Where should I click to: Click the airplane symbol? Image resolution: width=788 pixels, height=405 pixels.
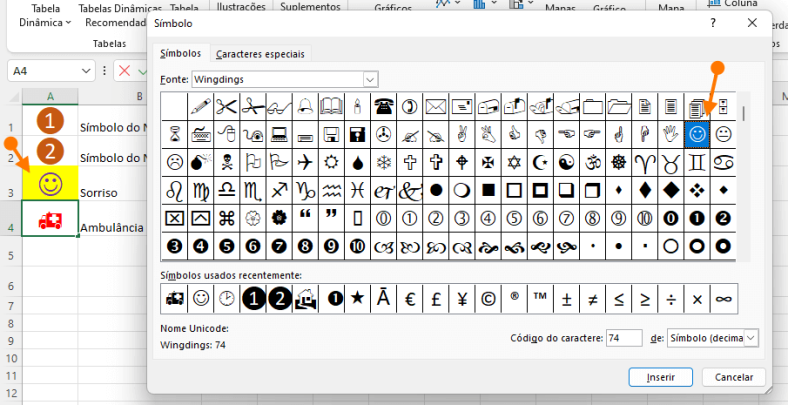304,161
